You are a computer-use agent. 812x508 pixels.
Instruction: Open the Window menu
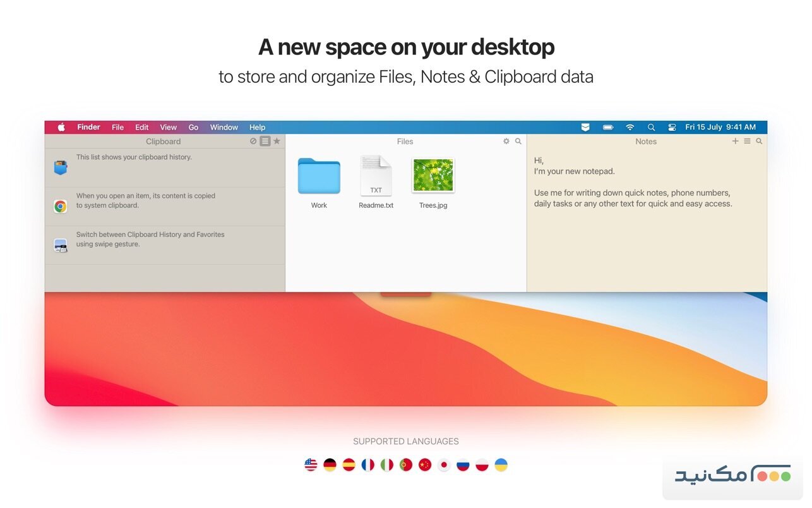[x=224, y=127]
